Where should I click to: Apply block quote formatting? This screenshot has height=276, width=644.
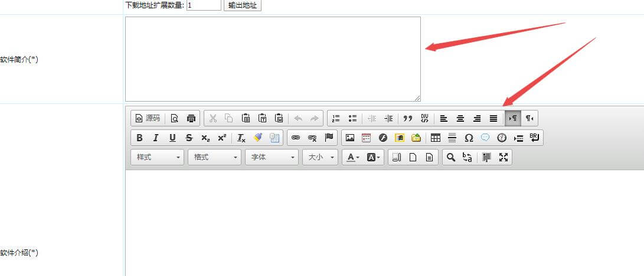(407, 118)
